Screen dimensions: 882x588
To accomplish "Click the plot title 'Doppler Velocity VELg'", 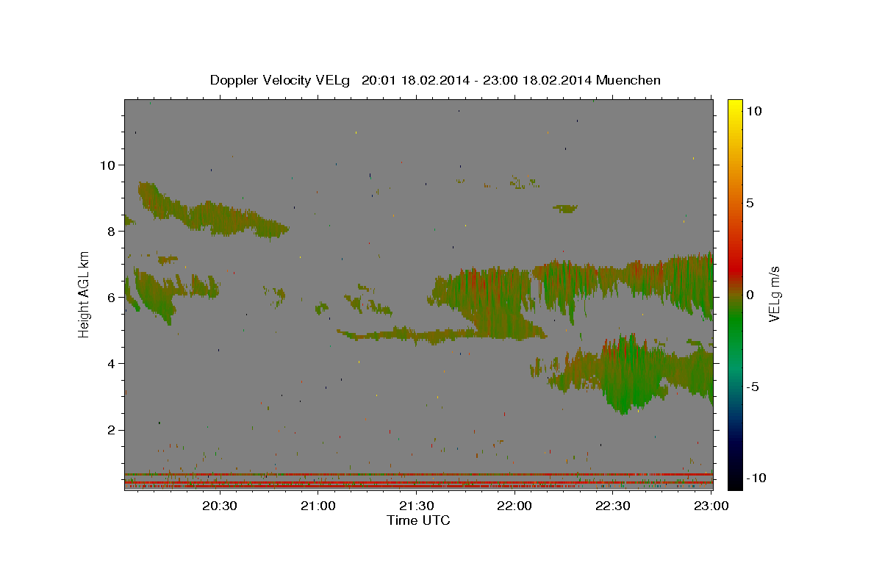I will (x=281, y=80).
